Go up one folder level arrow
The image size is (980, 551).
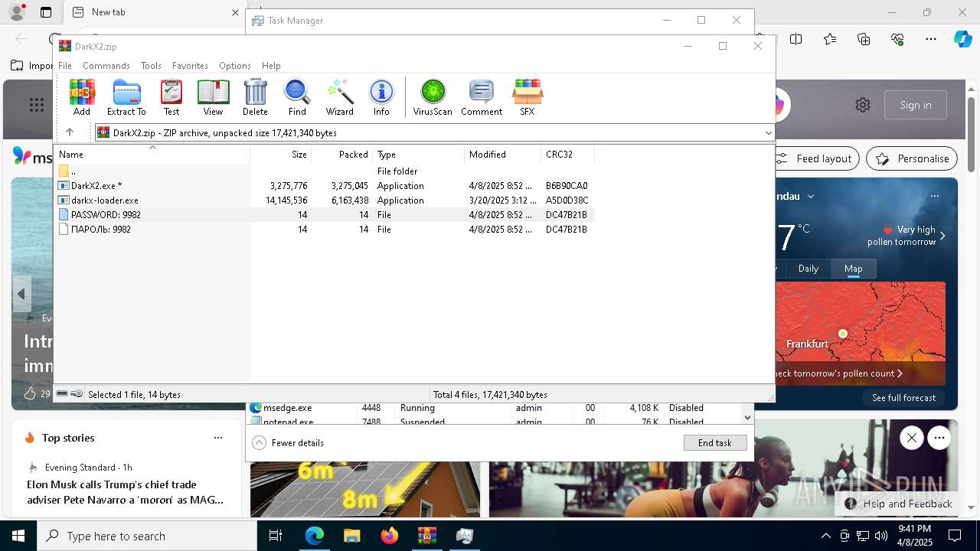pos(70,132)
